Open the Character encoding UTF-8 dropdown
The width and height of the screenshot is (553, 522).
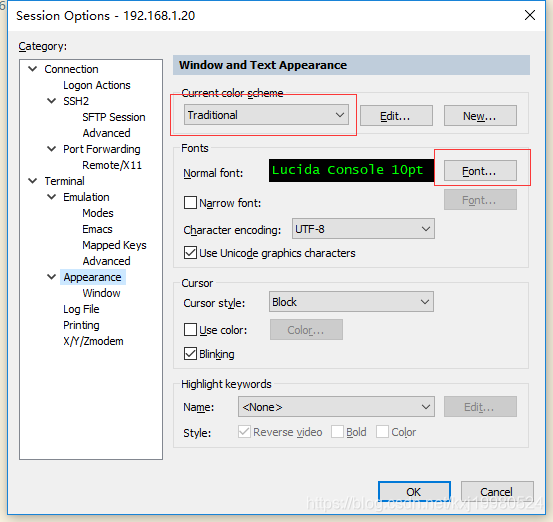coord(363,229)
